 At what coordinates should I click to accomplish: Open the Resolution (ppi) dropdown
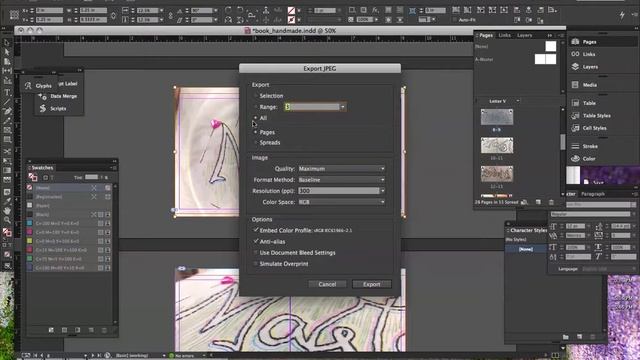382,191
